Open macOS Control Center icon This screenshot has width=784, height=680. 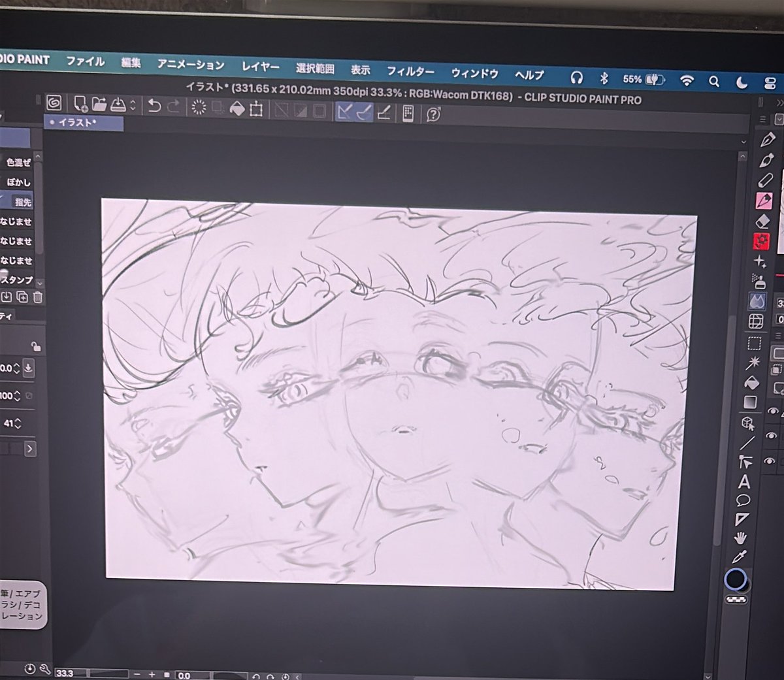770,83
